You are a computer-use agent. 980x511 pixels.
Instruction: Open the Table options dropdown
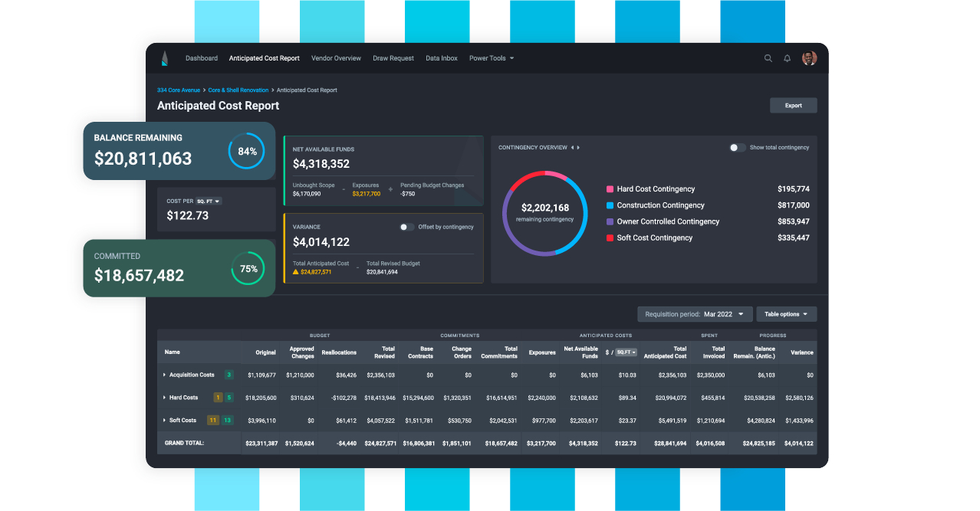[786, 314]
